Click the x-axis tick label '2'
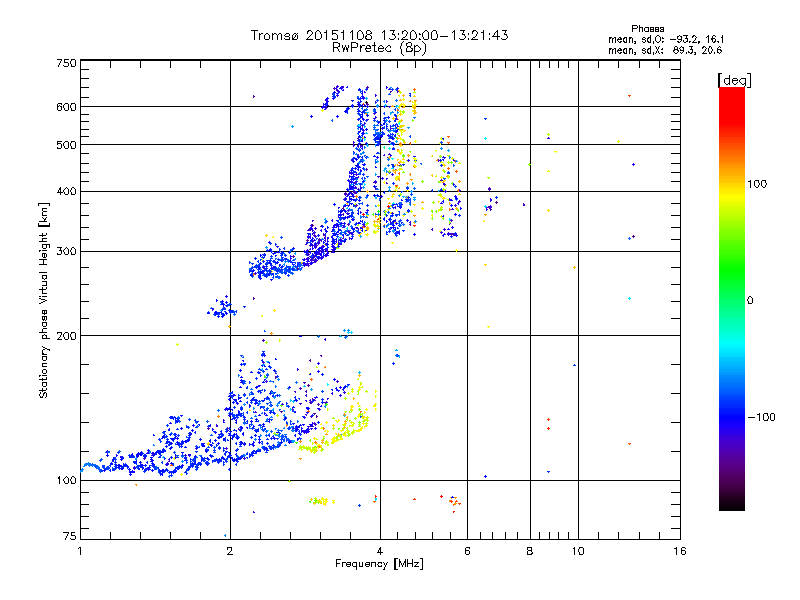 click(230, 551)
